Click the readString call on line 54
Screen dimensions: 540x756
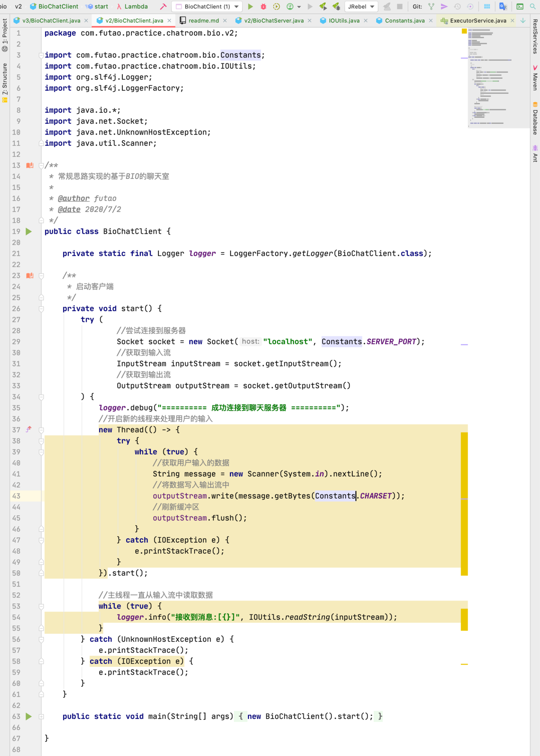click(x=307, y=617)
